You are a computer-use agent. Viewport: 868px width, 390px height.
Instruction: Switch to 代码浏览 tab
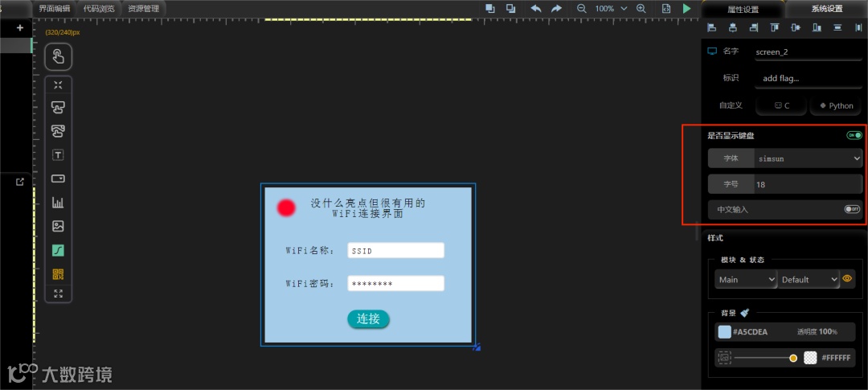[99, 8]
